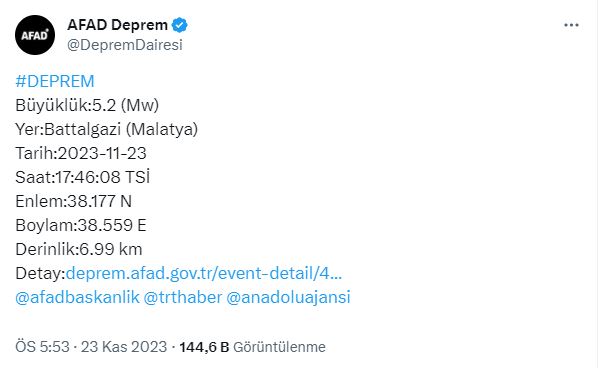
Task: Click the ÖS 5:53 post time
Action: coord(43,347)
